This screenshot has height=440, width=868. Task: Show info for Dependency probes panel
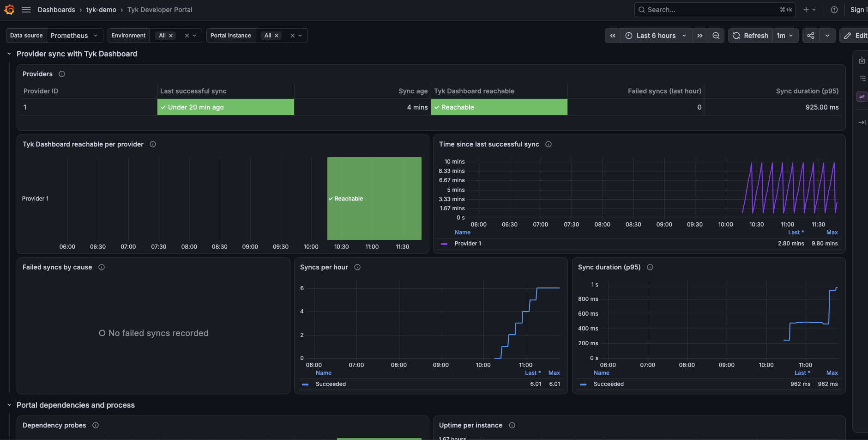[x=96, y=425]
